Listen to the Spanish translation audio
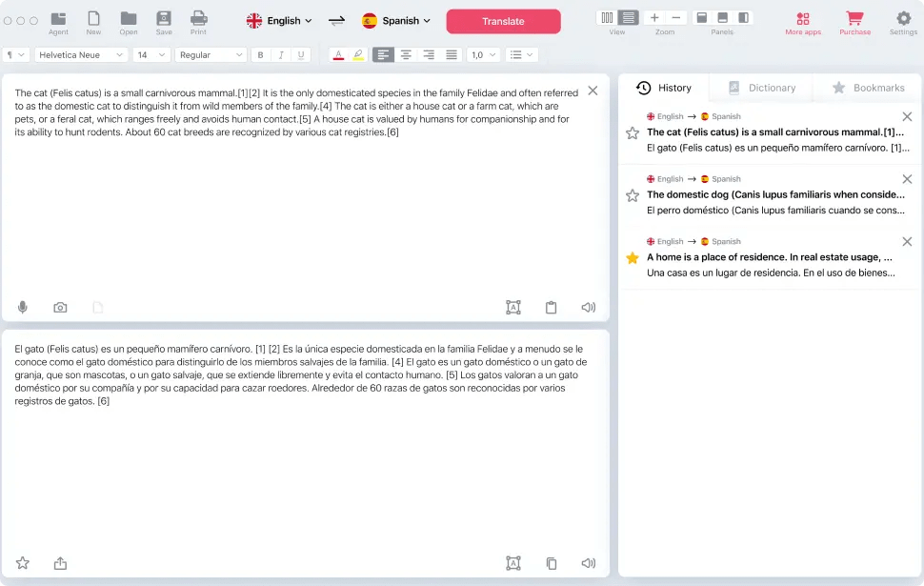This screenshot has height=586, width=924. coord(588,562)
